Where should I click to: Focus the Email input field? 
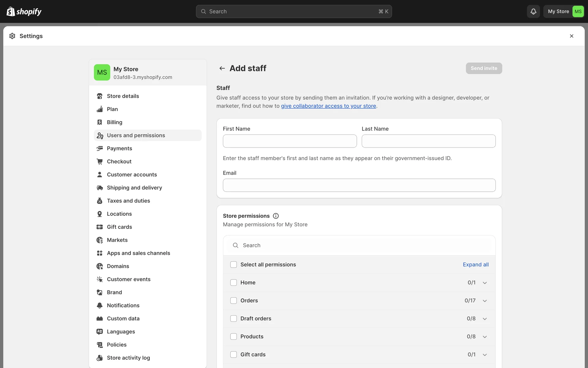coord(359,185)
